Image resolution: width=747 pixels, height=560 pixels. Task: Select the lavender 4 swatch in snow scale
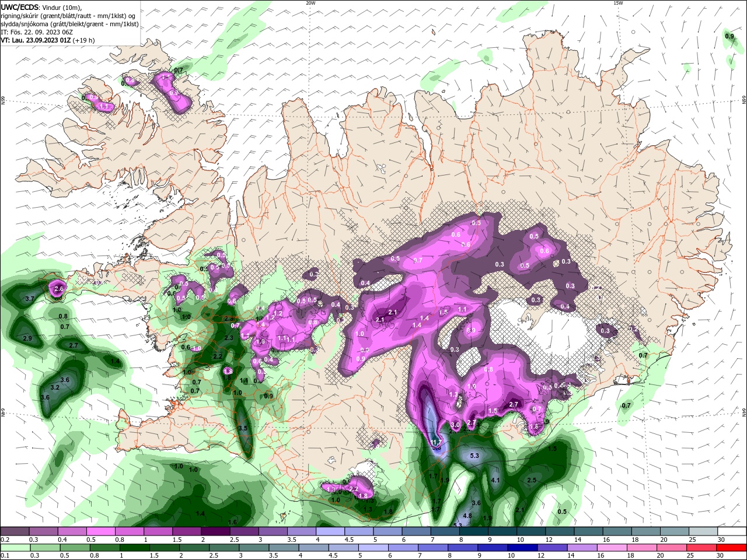pyautogui.click(x=329, y=531)
